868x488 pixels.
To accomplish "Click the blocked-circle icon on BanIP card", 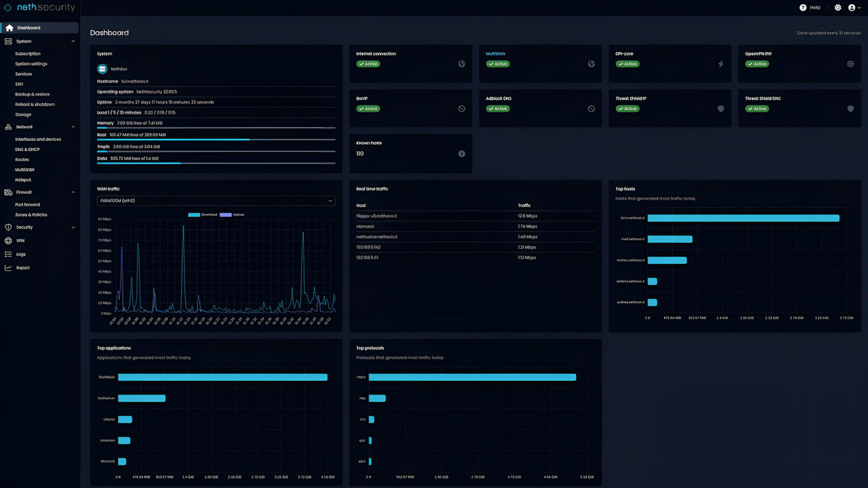I will point(462,108).
